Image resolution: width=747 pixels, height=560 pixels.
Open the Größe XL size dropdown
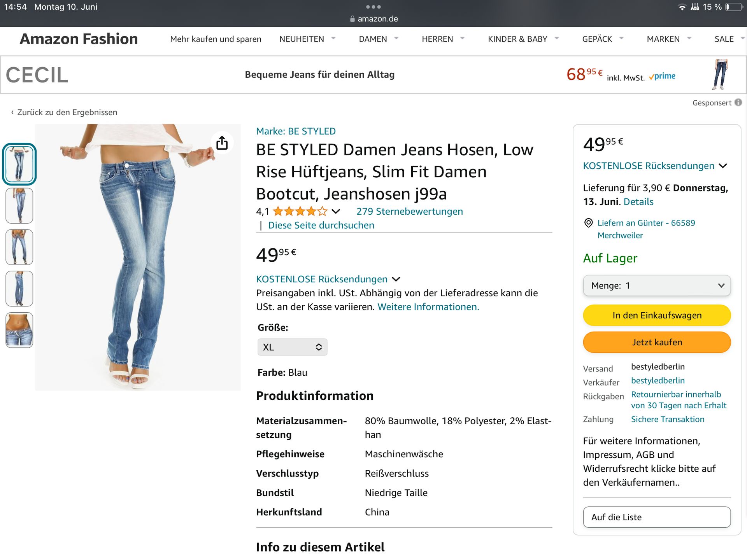pos(292,347)
